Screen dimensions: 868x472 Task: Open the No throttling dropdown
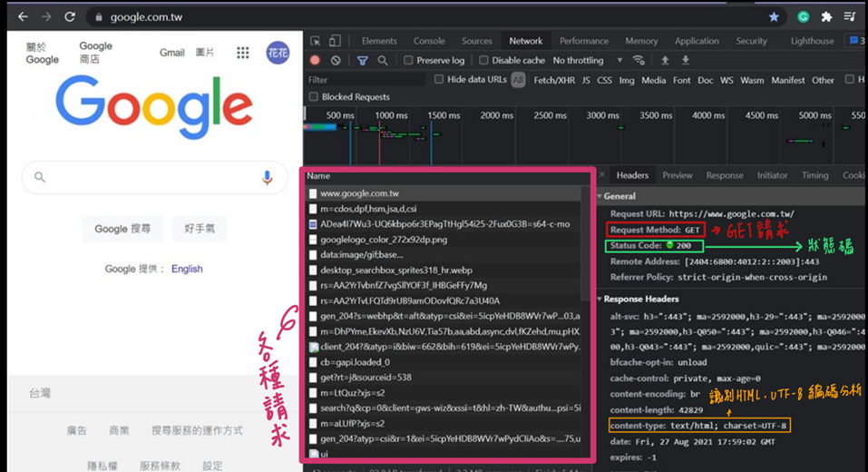pos(588,61)
